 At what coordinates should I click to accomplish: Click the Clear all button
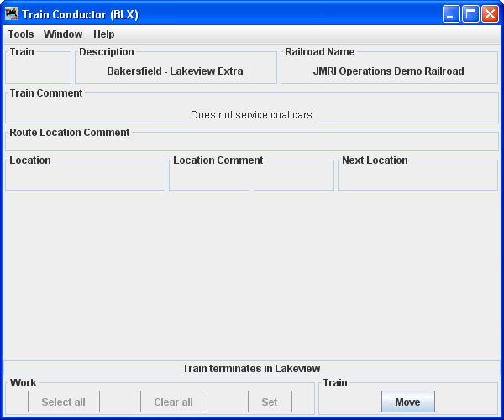point(173,402)
